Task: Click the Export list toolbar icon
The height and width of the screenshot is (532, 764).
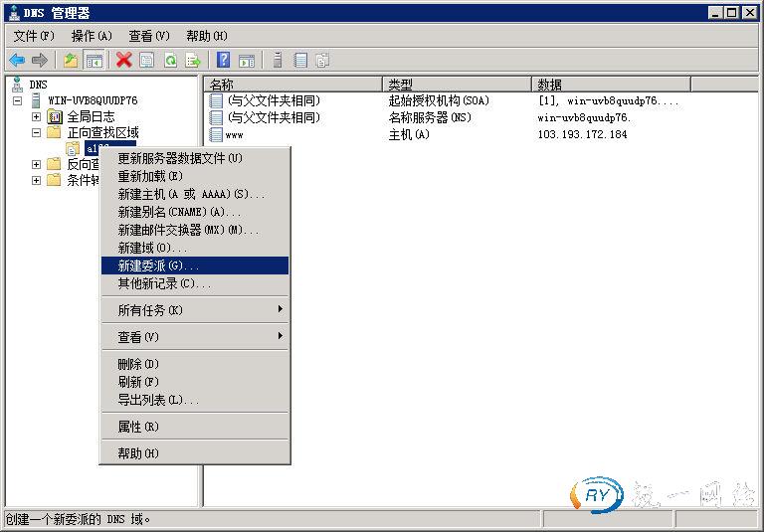Action: [193, 61]
